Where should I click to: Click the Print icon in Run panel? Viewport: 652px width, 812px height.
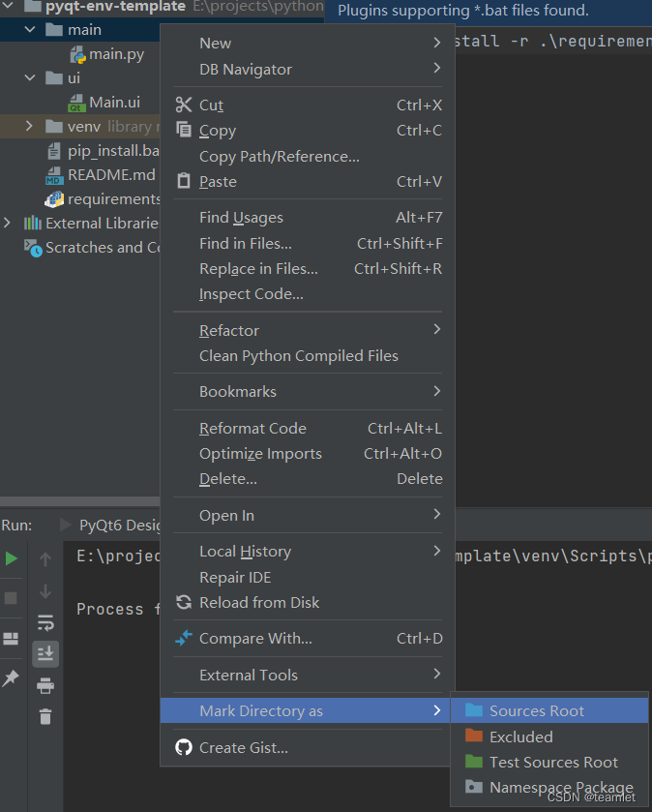[x=45, y=685]
